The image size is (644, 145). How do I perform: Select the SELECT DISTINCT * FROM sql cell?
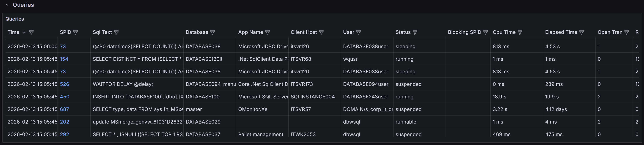[x=137, y=59]
